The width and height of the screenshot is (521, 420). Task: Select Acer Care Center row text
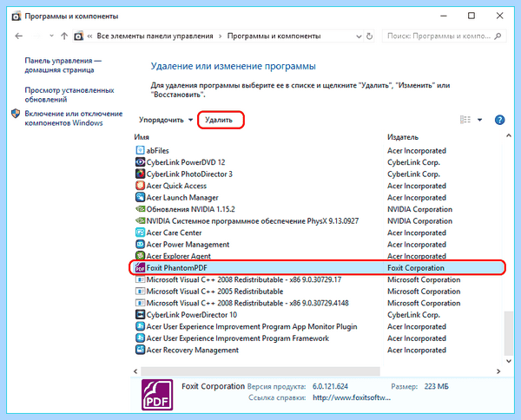tap(174, 233)
